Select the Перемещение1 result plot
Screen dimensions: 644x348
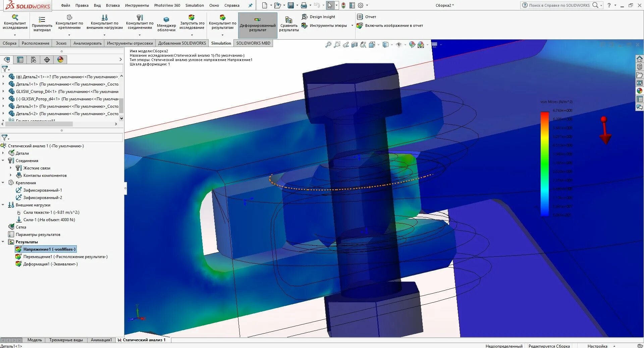pyautogui.click(x=62, y=256)
